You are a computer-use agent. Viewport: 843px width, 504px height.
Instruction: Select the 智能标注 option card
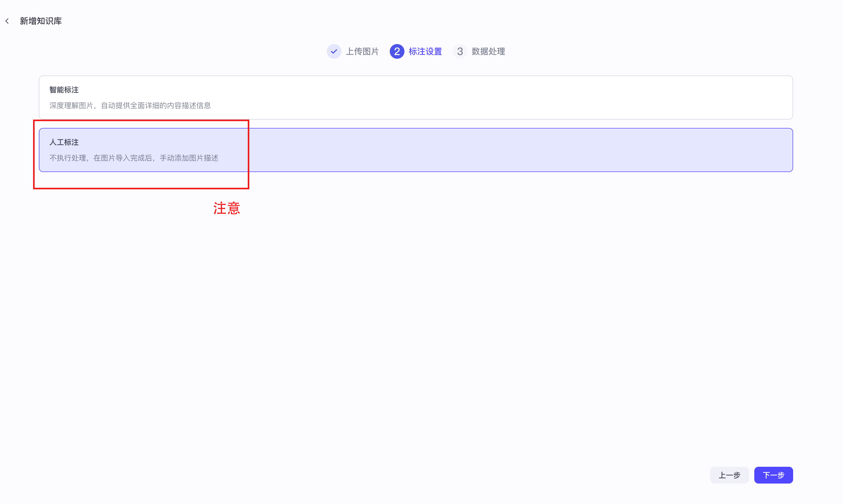pos(415,98)
